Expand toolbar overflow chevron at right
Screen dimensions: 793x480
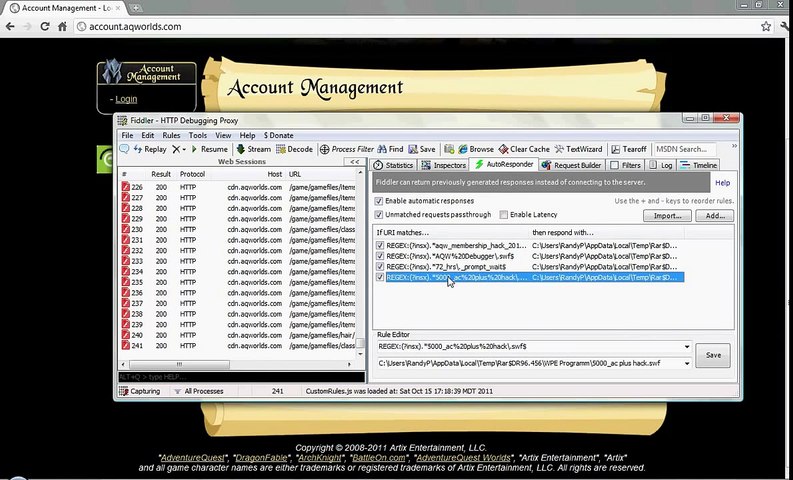[x=734, y=146]
